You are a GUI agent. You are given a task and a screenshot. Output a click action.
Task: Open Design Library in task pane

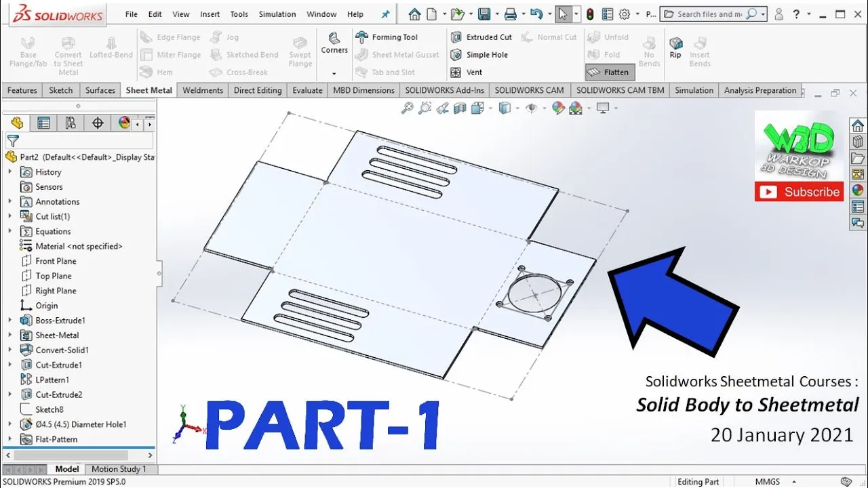(858, 142)
